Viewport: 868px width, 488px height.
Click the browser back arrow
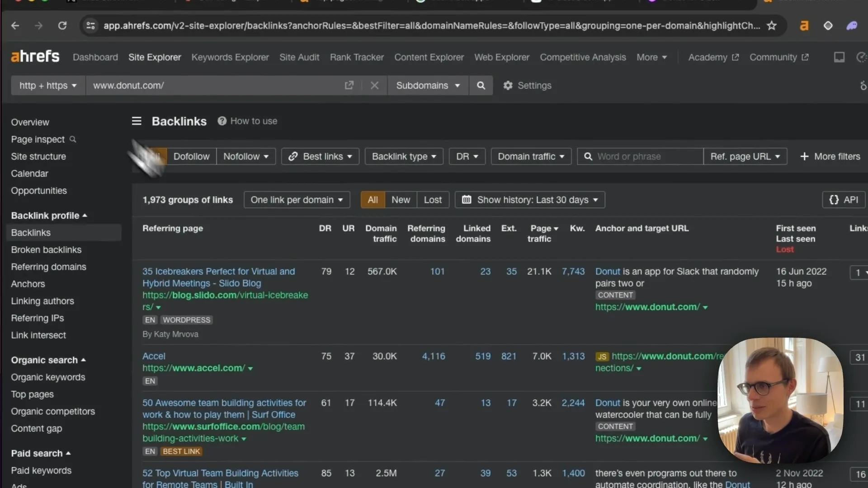15,26
